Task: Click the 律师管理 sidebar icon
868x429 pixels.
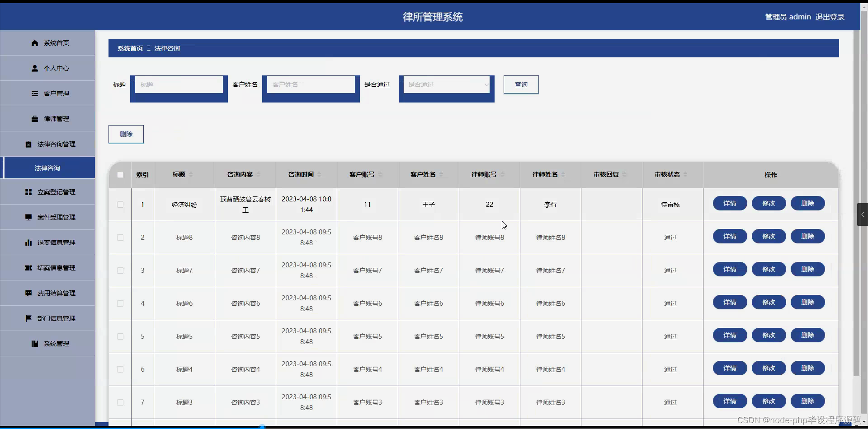Action: point(35,119)
